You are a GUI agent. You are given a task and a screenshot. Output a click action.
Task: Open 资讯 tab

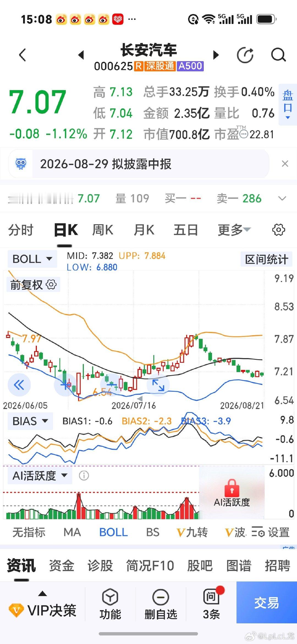21,565
